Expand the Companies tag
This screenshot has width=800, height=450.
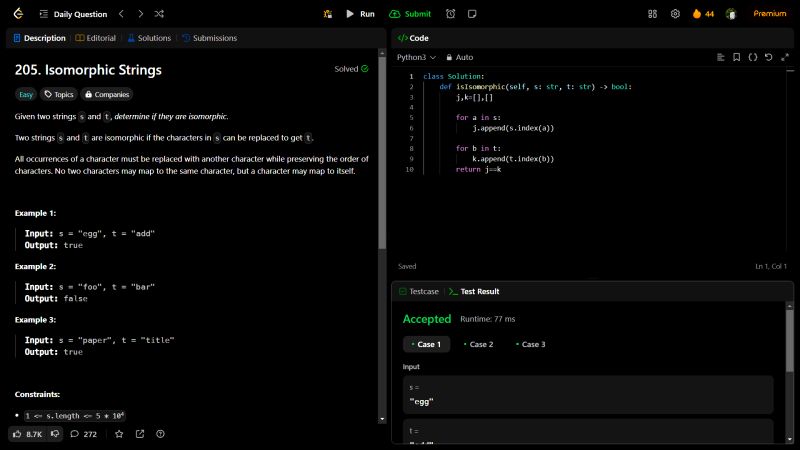[x=107, y=94]
